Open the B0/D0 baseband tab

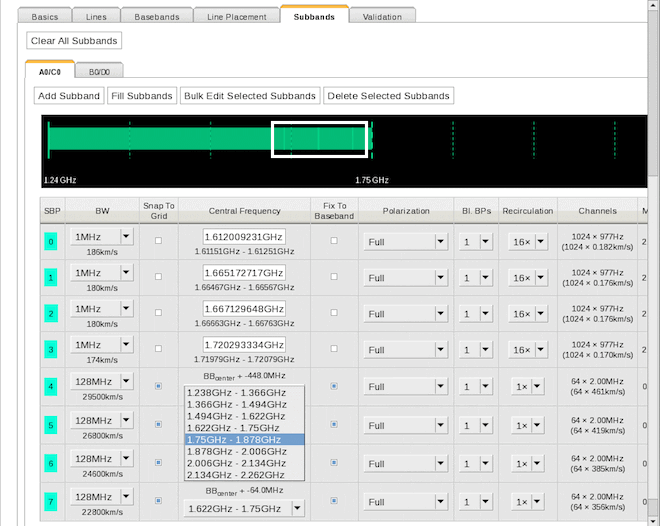(100, 72)
